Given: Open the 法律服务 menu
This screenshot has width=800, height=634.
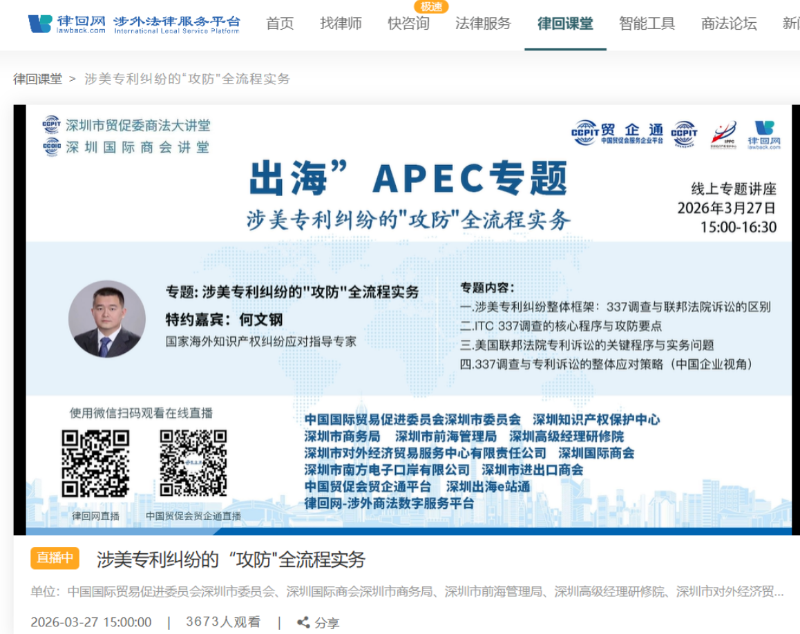Looking at the screenshot, I should click(482, 24).
